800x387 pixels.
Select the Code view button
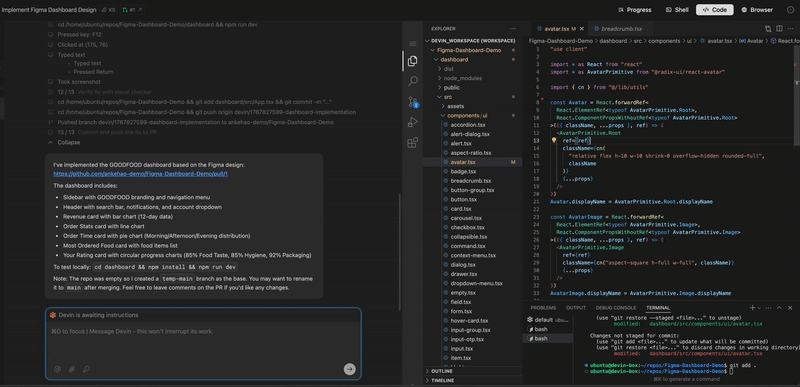715,10
